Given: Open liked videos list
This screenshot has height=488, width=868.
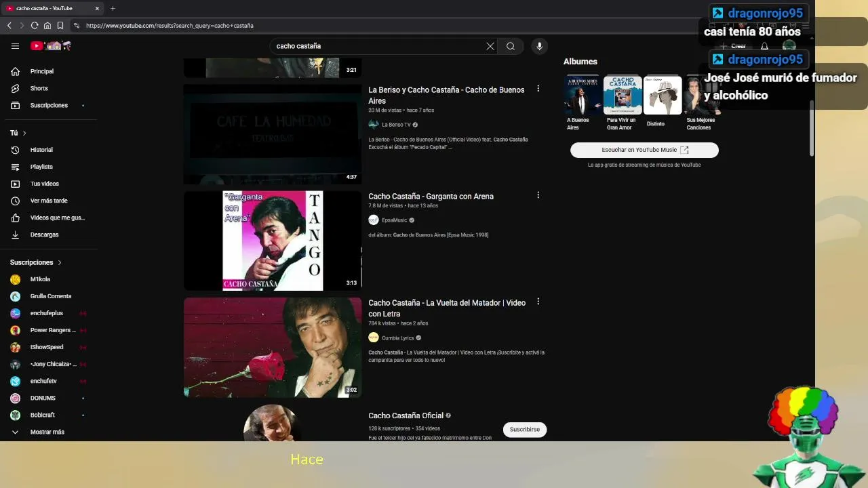Looking at the screenshot, I should click(x=50, y=218).
